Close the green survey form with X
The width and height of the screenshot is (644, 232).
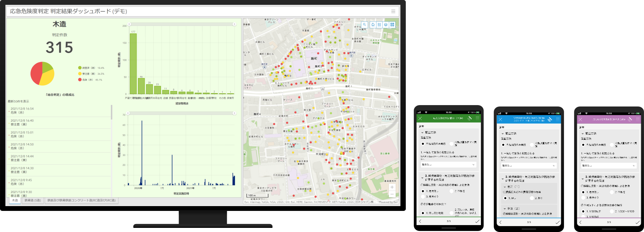tap(420, 119)
